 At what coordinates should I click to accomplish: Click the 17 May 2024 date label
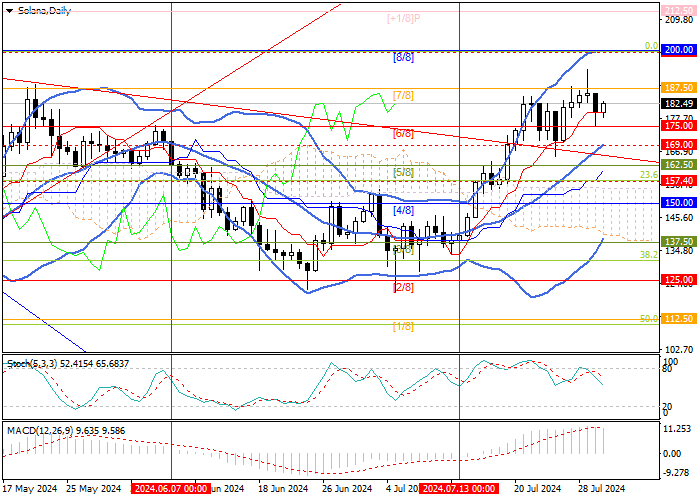click(x=30, y=488)
